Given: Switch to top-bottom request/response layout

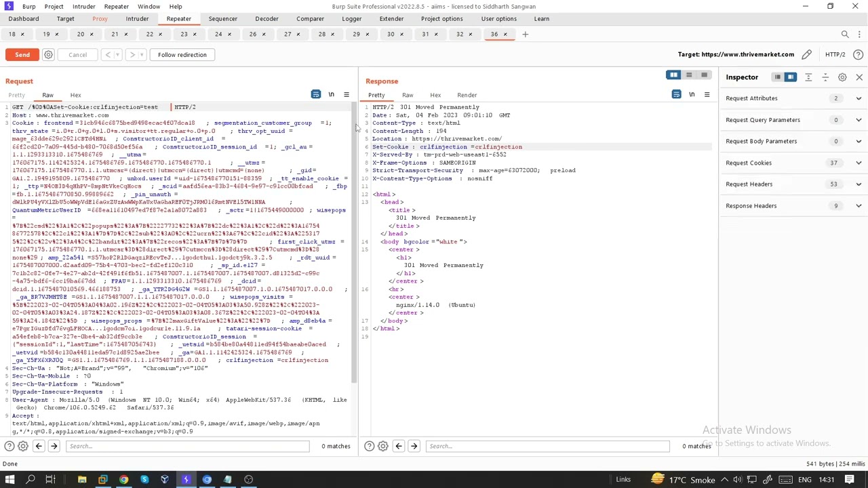Looking at the screenshot, I should [689, 75].
